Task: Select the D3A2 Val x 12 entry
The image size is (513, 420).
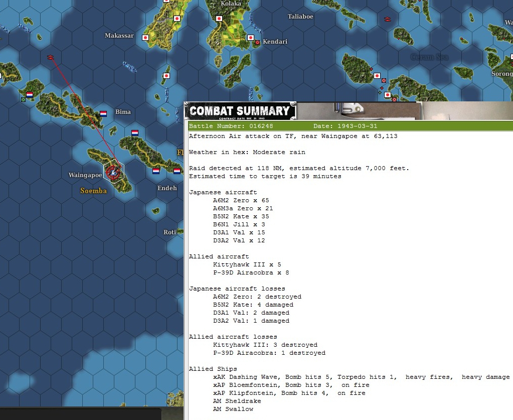Action: [x=239, y=240]
